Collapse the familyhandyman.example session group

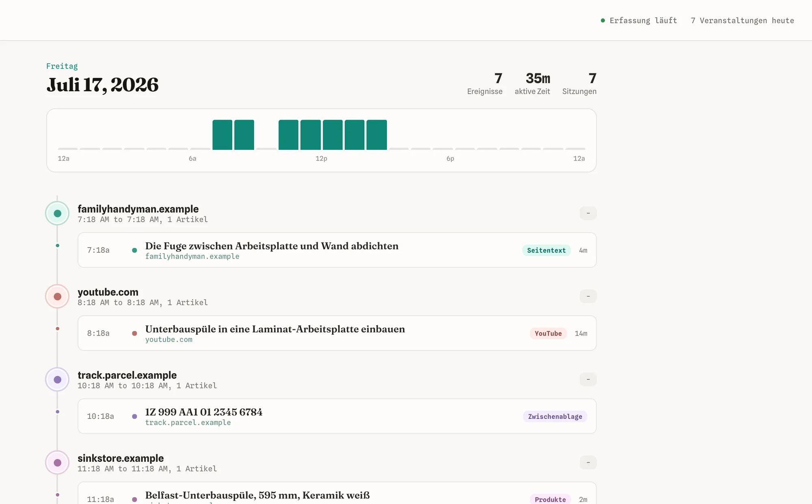pyautogui.click(x=588, y=213)
